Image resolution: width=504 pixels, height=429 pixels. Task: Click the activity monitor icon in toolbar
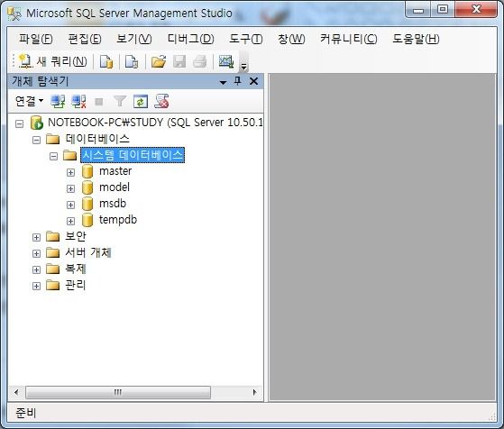(226, 61)
